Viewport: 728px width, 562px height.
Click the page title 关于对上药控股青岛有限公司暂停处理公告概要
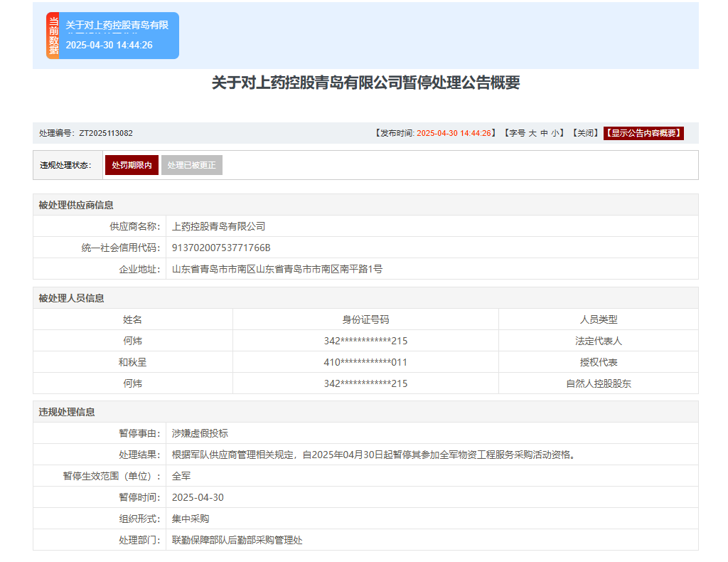[x=366, y=83]
